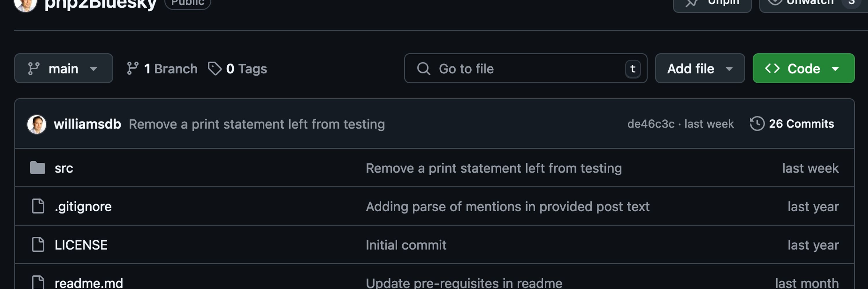Open the green Code dropdown button
Image resolution: width=868 pixels, height=289 pixels.
coord(804,68)
